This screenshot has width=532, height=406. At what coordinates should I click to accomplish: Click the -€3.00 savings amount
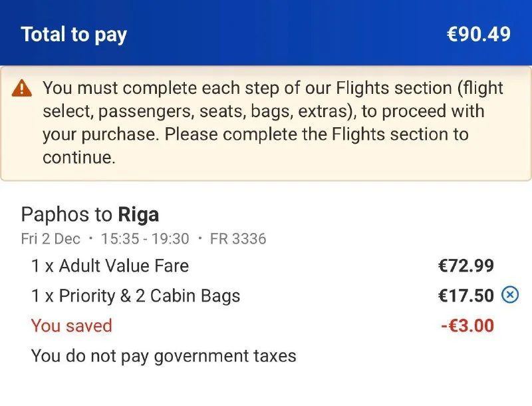[467, 326]
